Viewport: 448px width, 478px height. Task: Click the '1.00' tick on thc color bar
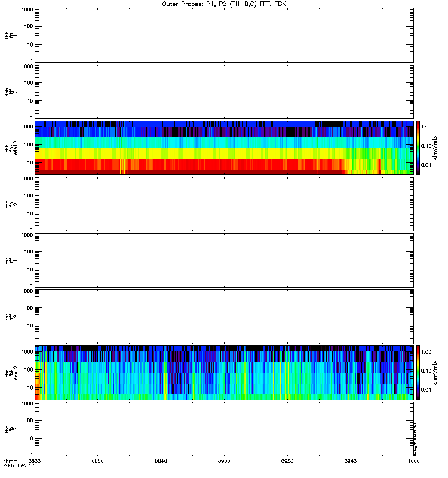(x=426, y=352)
